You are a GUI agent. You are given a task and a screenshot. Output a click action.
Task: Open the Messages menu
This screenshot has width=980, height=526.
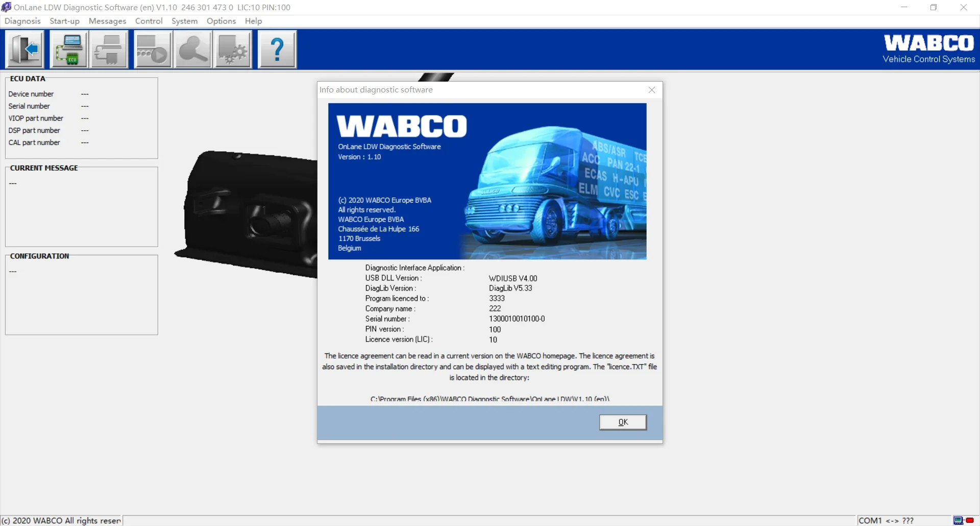pos(107,21)
